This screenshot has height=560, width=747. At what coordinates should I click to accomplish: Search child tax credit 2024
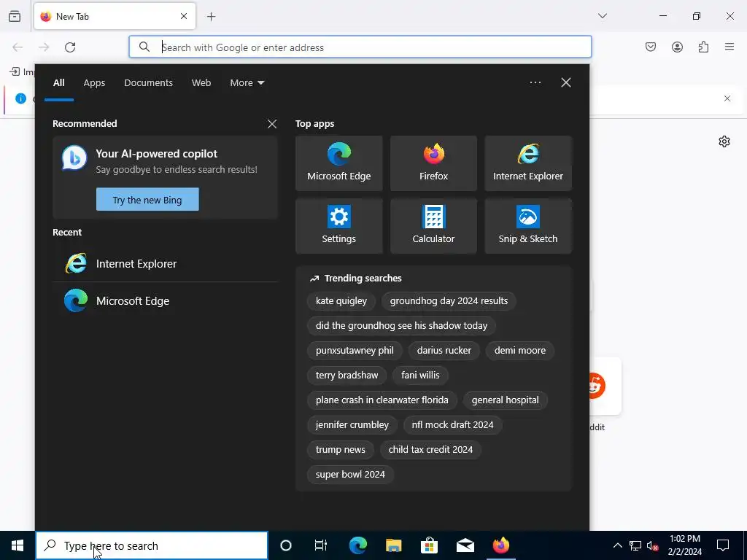click(430, 449)
